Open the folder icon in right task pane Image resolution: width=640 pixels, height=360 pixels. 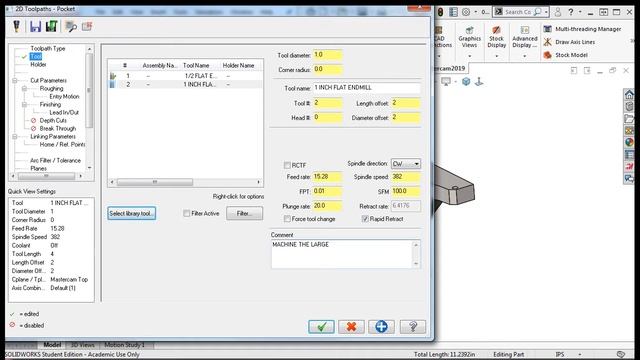[x=629, y=118]
